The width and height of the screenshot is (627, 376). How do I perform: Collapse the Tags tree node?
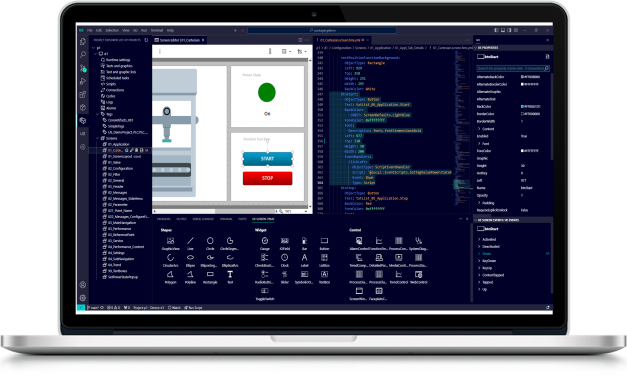click(98, 114)
